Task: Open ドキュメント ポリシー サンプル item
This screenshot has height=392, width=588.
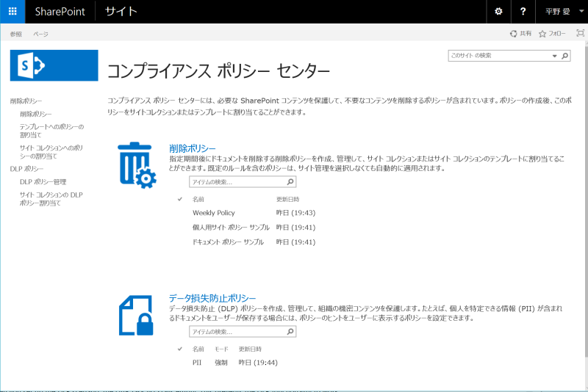Action: pyautogui.click(x=228, y=242)
